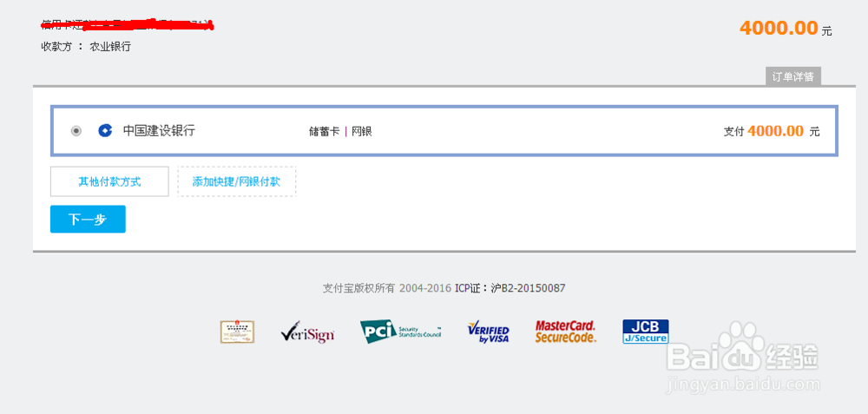Click the top-right 4000.00 元 order amount

786,28
